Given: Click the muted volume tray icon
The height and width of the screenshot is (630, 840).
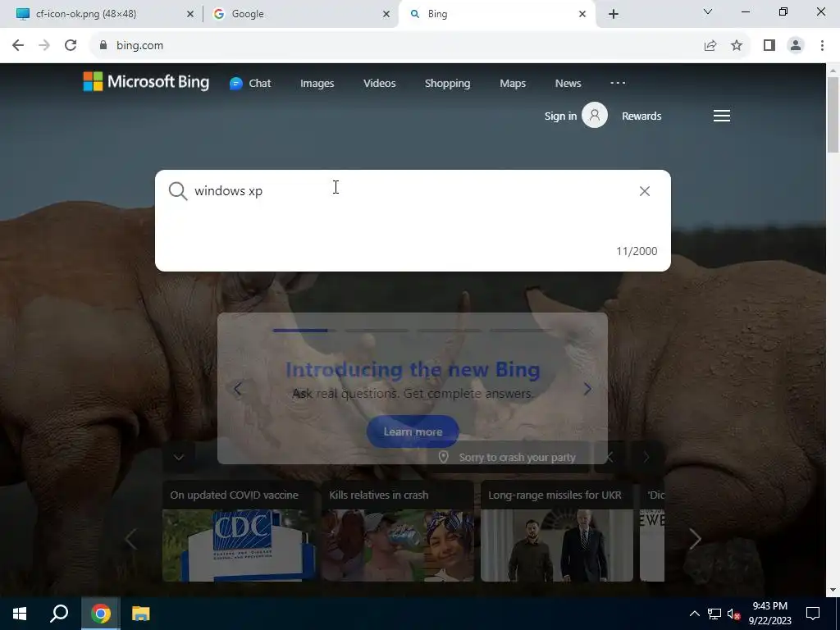Looking at the screenshot, I should 734,614.
